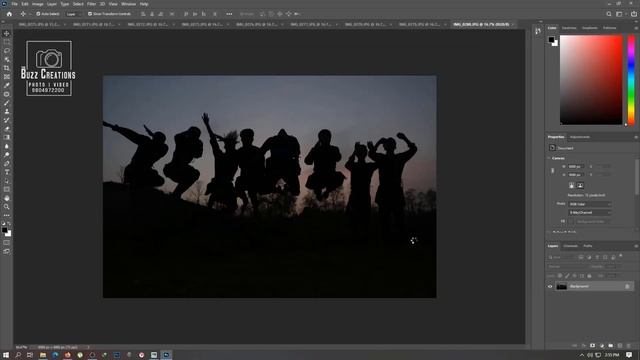Create a new layer from Layers panel footer
The image size is (640, 360).
pyautogui.click(x=620, y=346)
